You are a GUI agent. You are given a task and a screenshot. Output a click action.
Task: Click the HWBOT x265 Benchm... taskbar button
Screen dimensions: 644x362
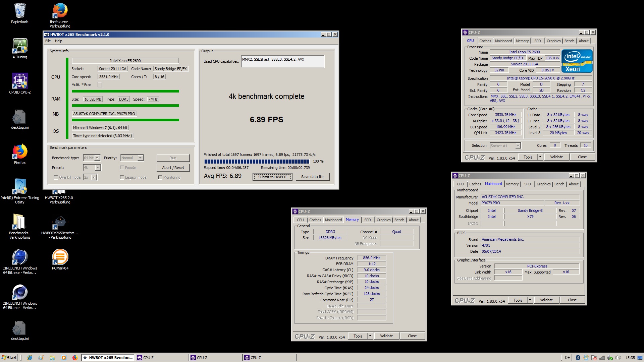pyautogui.click(x=108, y=358)
